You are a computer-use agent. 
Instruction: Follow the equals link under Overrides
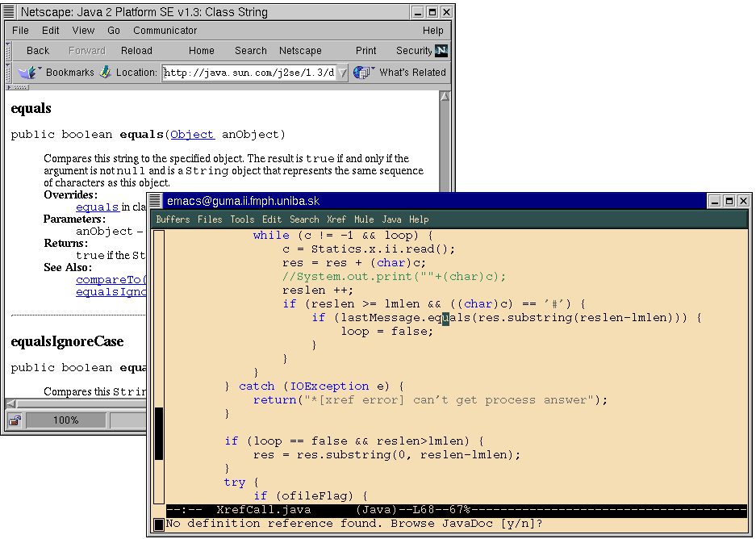tap(98, 207)
